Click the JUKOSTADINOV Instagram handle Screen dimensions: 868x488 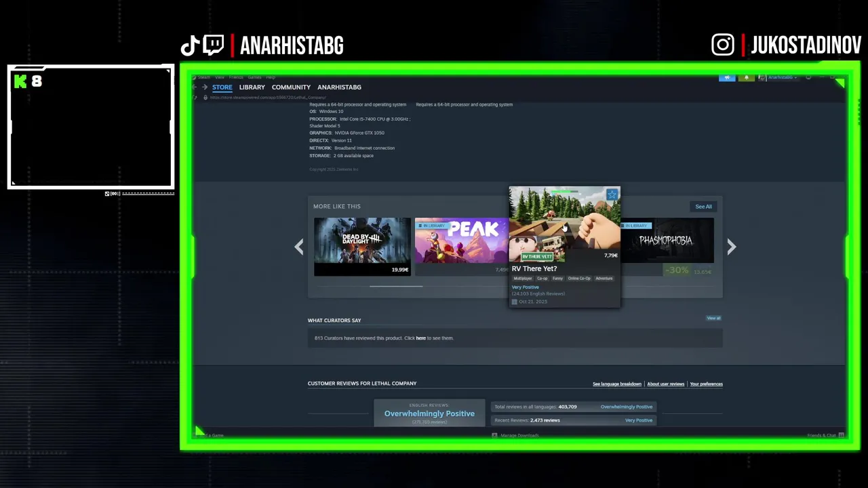point(806,45)
